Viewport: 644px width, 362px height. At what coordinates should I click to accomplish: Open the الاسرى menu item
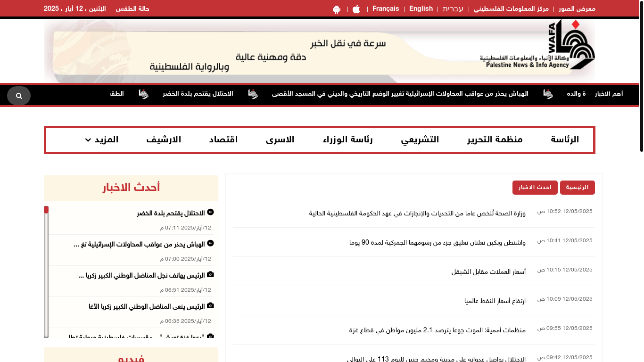pyautogui.click(x=280, y=140)
